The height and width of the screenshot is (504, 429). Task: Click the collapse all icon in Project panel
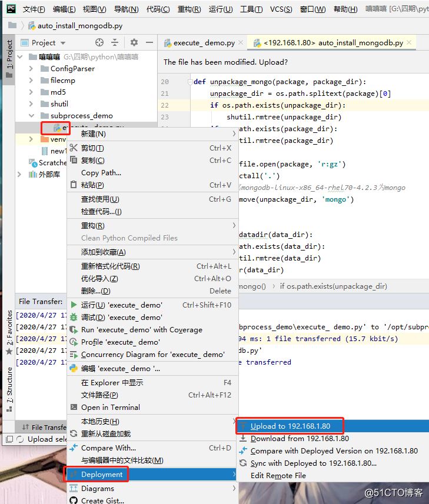coord(115,43)
